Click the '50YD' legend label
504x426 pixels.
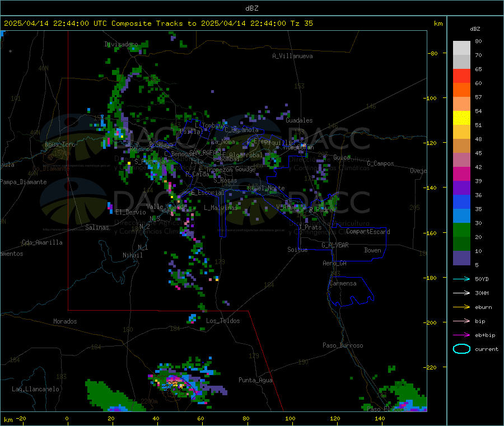(482, 279)
